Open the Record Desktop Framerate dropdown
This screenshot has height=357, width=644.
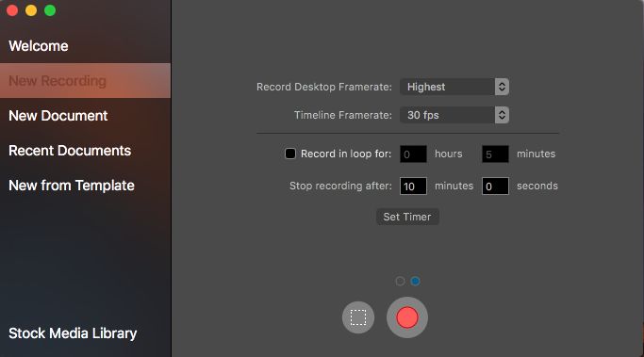click(454, 87)
